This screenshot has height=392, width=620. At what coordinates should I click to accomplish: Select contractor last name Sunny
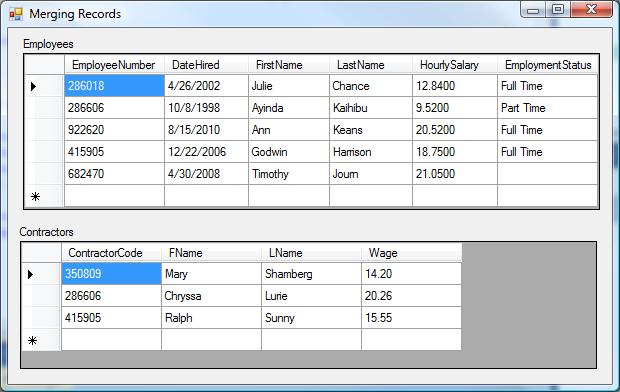tap(312, 318)
